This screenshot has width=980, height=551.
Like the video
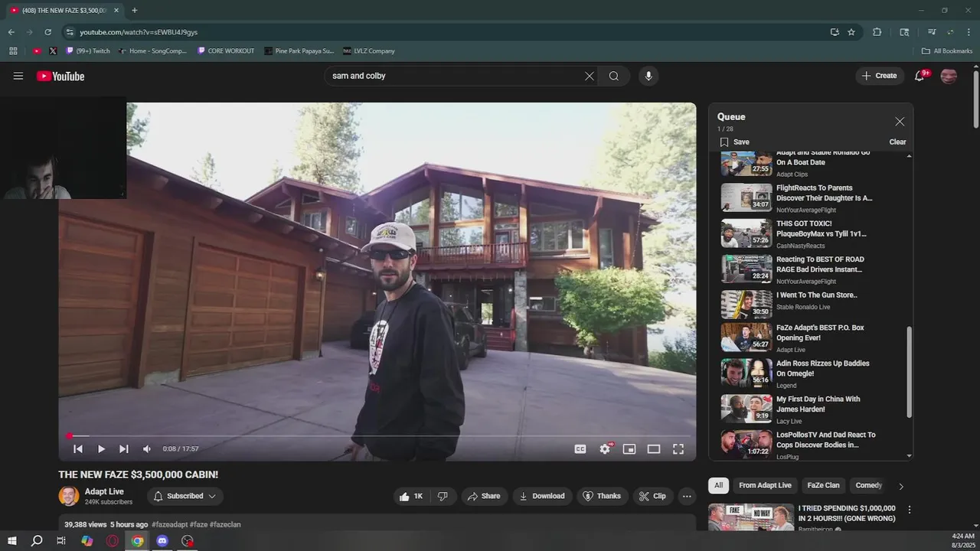tap(411, 496)
